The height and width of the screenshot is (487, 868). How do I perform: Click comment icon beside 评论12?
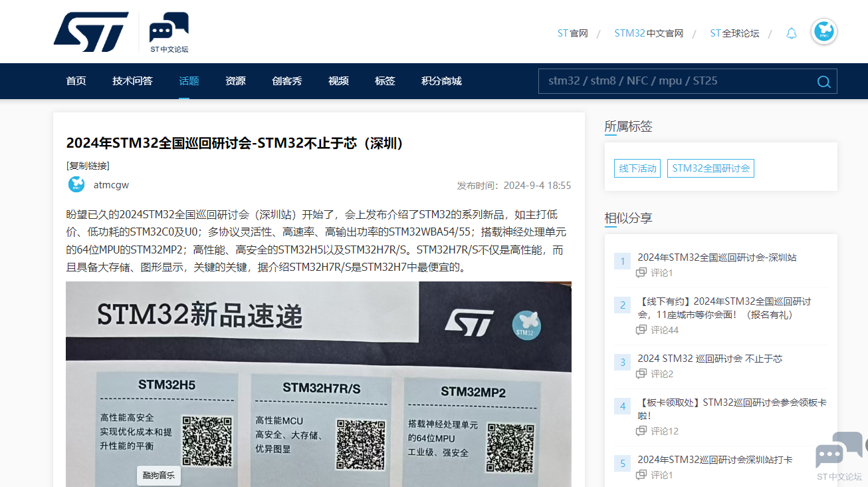pos(641,431)
